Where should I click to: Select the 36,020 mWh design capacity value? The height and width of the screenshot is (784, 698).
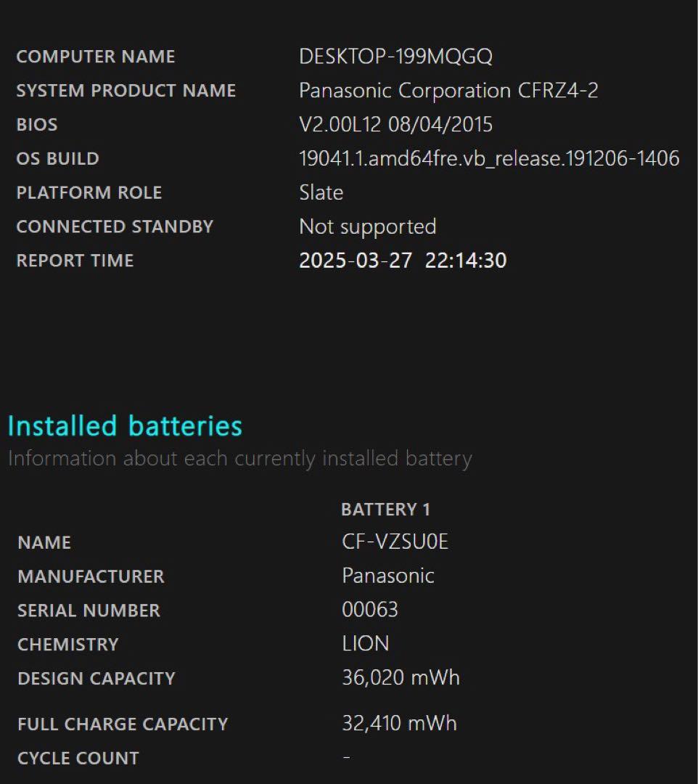click(401, 677)
